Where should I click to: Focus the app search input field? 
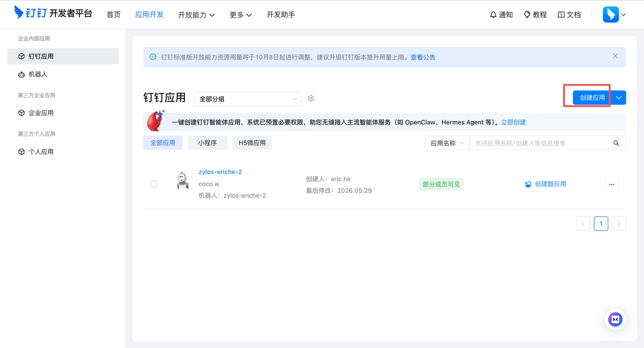point(538,143)
